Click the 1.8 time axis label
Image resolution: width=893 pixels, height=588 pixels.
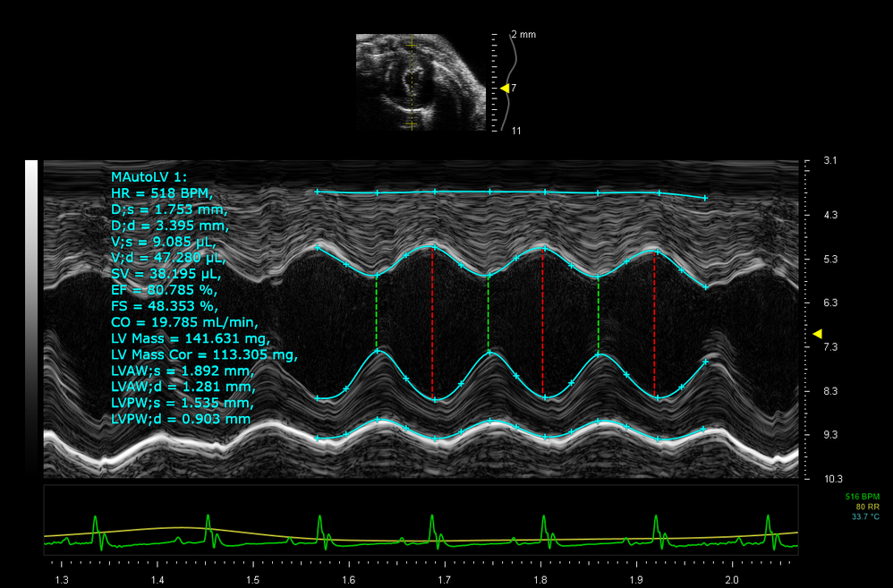pyautogui.click(x=540, y=581)
